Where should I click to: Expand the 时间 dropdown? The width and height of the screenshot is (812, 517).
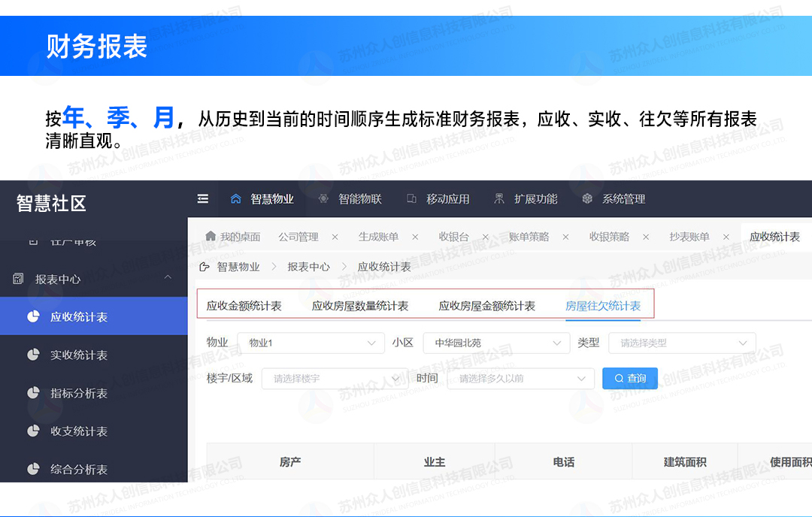[520, 379]
